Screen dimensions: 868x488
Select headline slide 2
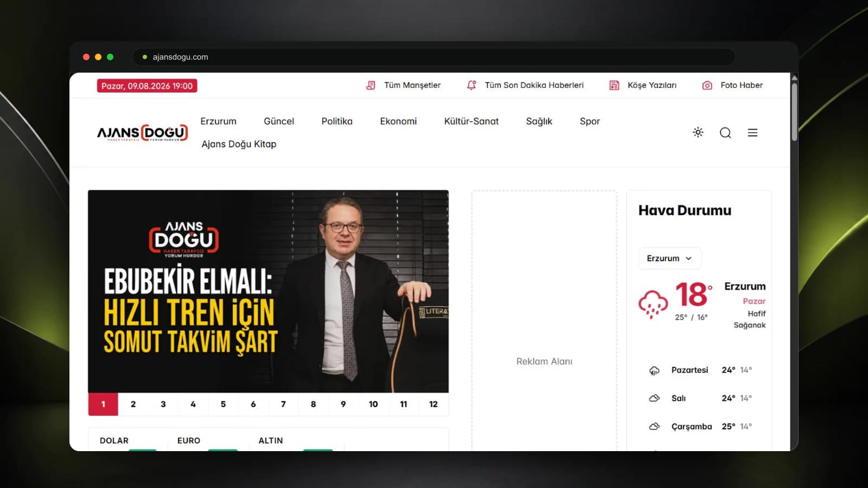coord(133,404)
